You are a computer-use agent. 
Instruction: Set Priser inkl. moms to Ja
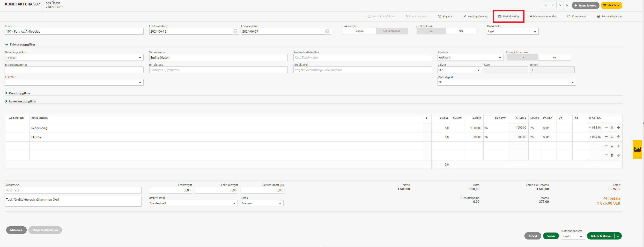tap(522, 57)
